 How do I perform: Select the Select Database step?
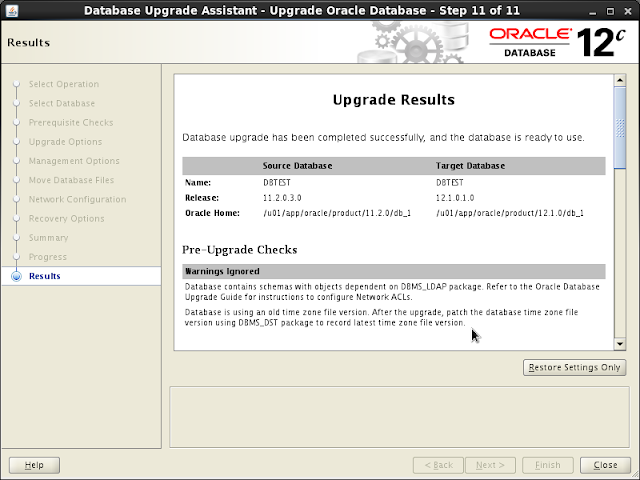point(62,103)
